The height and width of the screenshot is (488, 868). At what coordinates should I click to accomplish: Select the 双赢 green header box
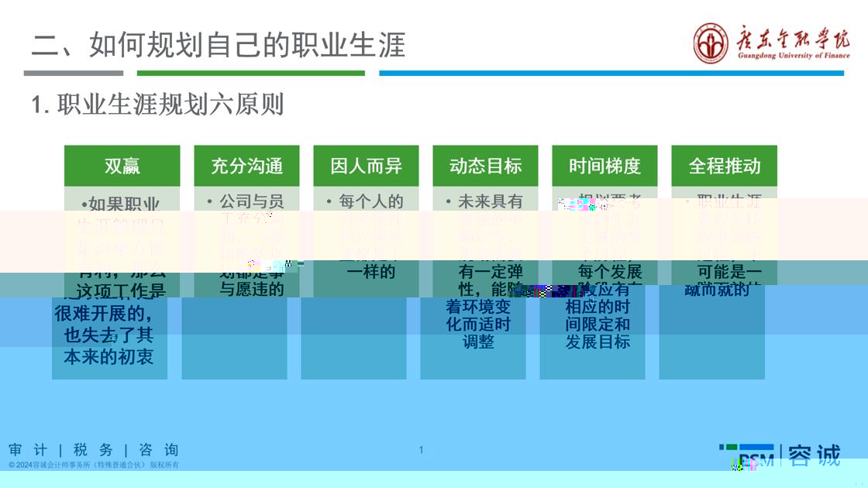click(122, 166)
